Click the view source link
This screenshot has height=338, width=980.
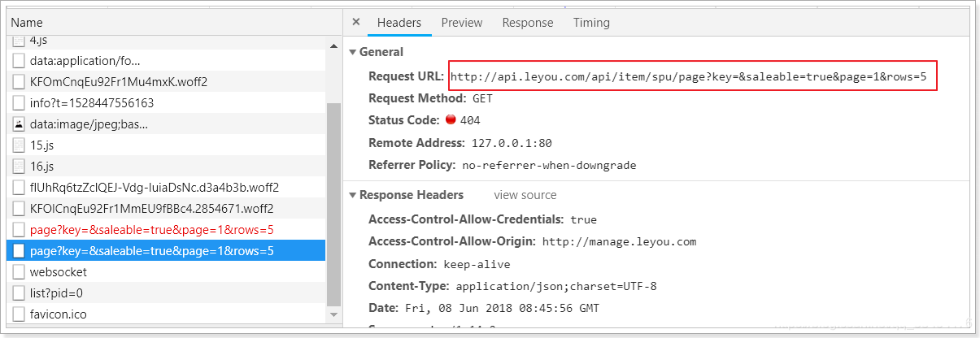[525, 195]
